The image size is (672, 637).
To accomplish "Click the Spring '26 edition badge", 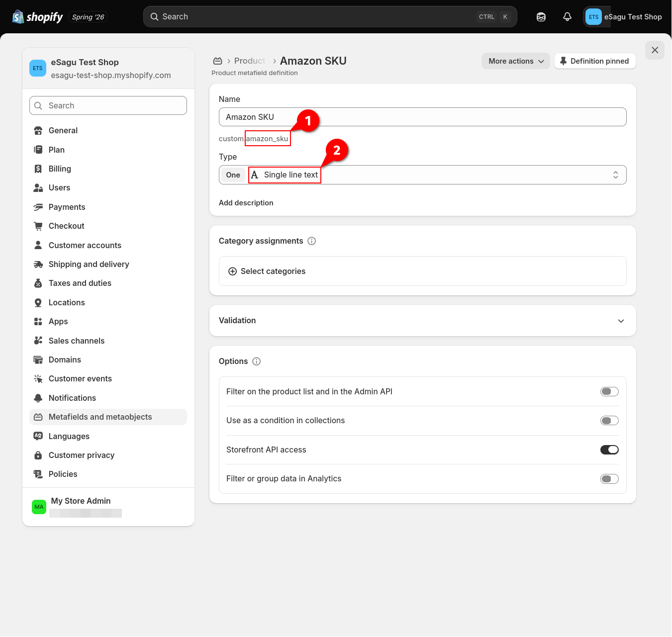I will (x=88, y=17).
